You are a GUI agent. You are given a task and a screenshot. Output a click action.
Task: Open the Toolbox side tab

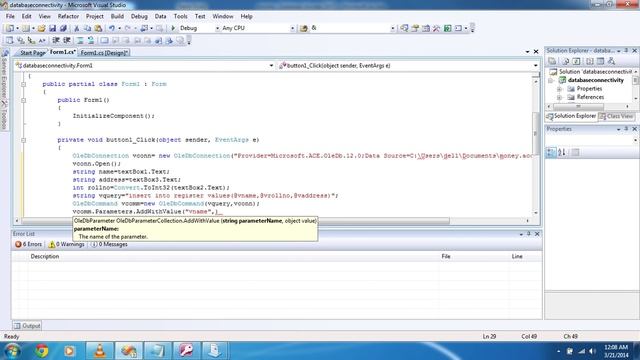[x=4, y=117]
